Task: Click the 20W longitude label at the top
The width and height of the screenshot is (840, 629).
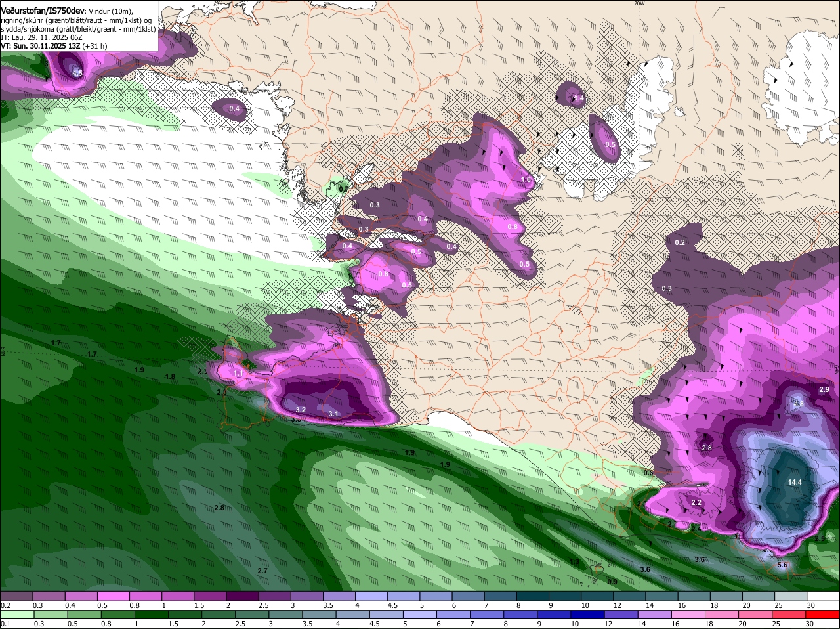Action: click(639, 3)
